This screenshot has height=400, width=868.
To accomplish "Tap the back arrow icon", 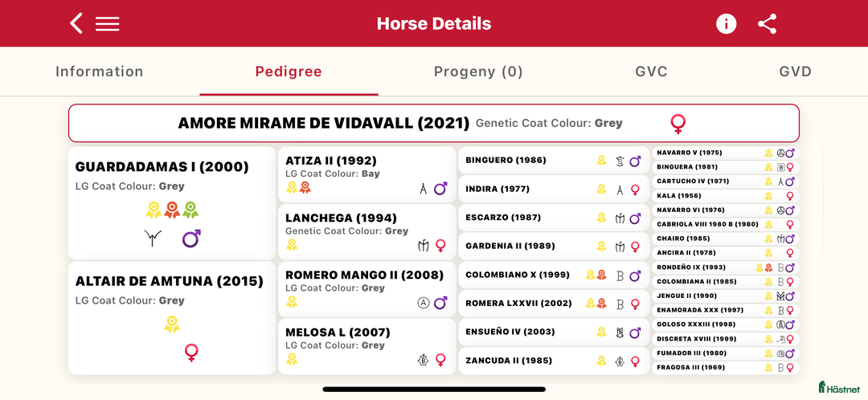I will point(76,23).
